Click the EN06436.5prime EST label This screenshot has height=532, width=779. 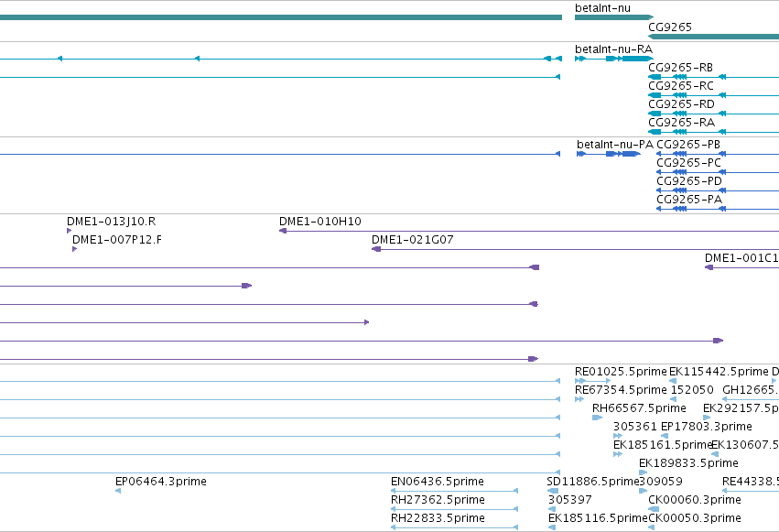[438, 483]
